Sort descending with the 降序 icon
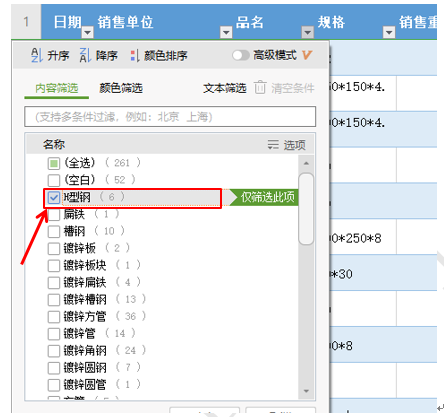Viewport: 444px width, 417px height. tap(85, 55)
